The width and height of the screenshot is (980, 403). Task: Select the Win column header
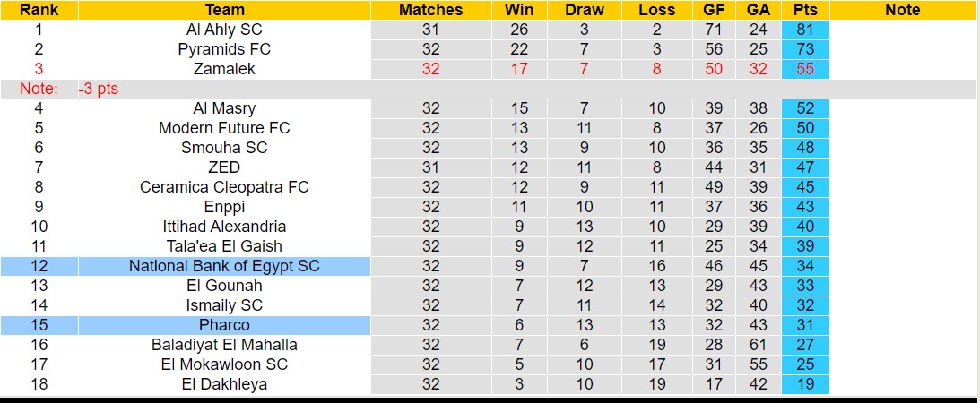pos(519,10)
